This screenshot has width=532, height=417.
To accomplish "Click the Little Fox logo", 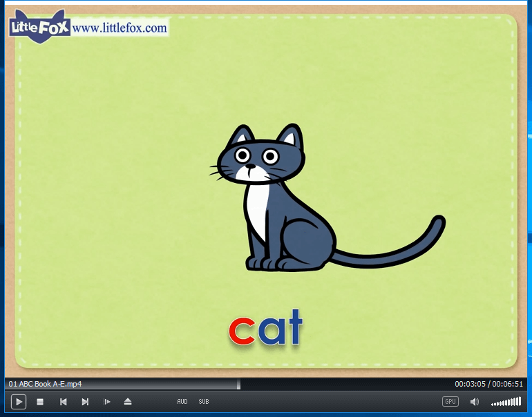I will (39, 26).
